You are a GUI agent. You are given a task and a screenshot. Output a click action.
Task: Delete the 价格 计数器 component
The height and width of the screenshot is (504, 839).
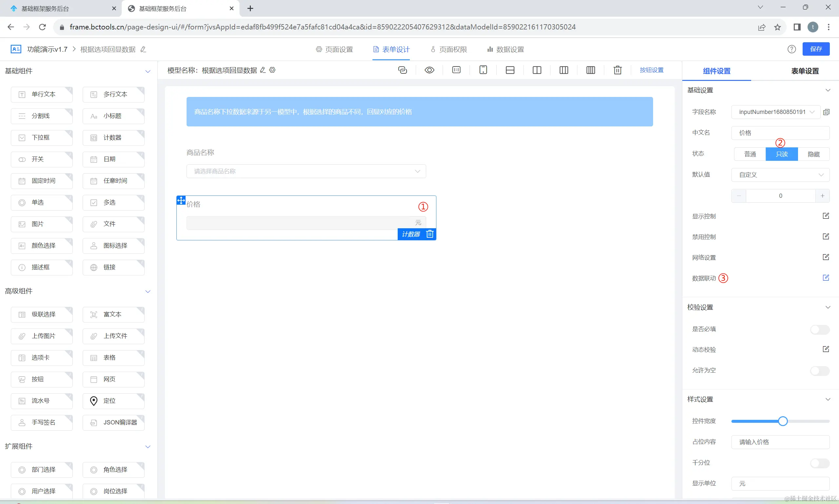[430, 234]
